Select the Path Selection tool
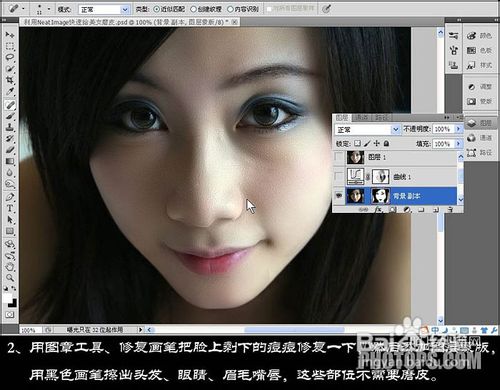 (x=10, y=220)
